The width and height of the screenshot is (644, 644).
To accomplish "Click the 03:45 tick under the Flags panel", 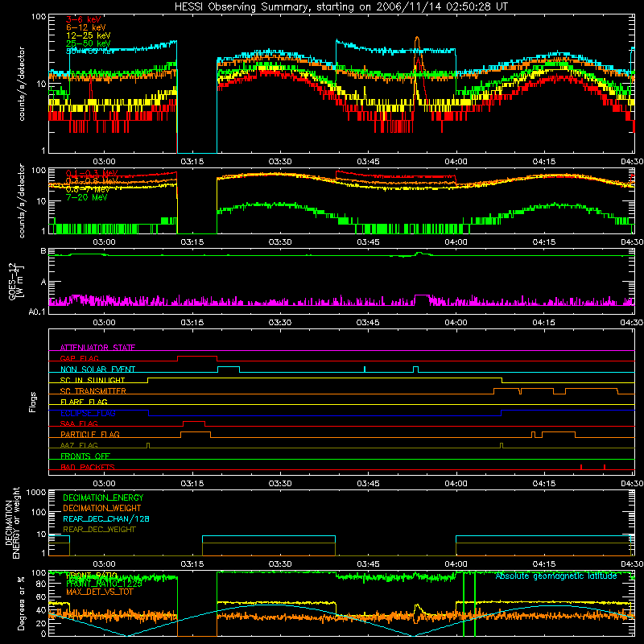I will pos(368,484).
